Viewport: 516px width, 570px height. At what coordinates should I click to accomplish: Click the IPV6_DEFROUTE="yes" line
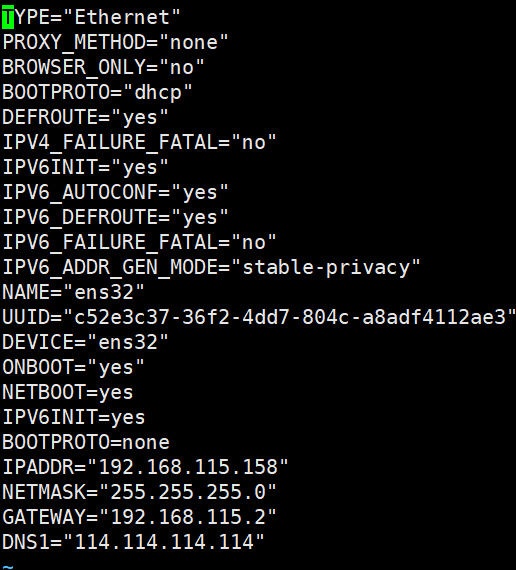tap(115, 217)
